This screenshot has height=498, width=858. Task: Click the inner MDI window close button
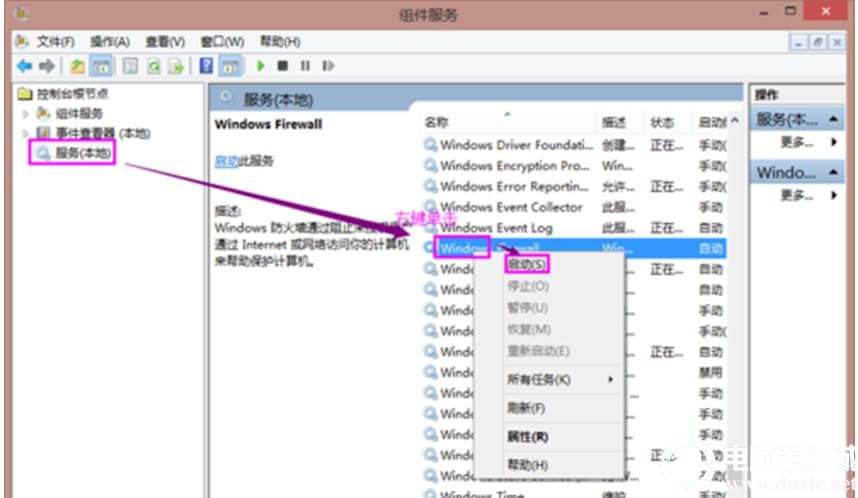pos(837,42)
